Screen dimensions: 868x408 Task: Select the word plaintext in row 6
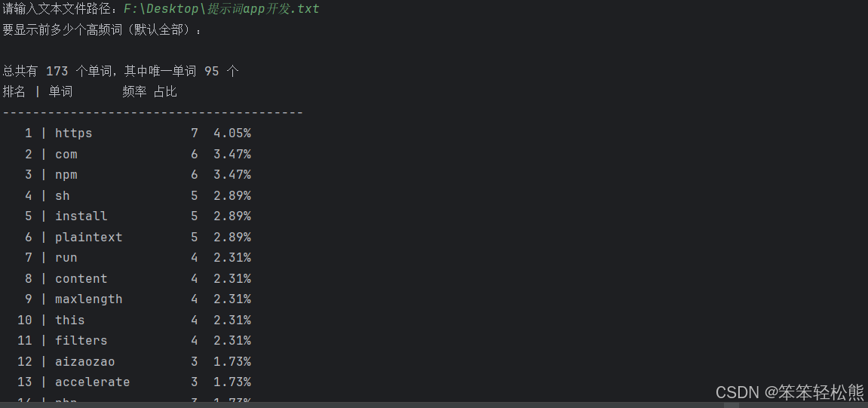click(88, 237)
